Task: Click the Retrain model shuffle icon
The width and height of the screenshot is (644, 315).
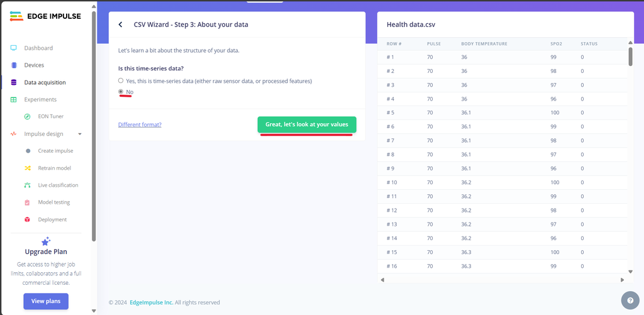Action: (28, 168)
